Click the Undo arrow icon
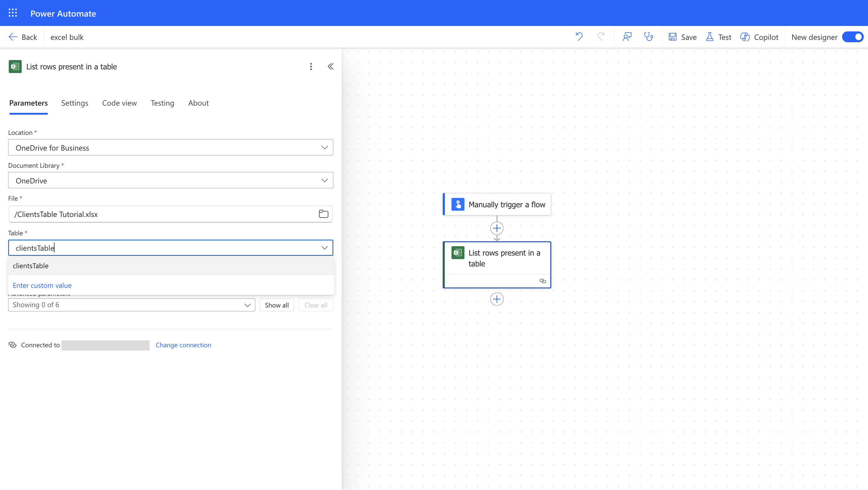This screenshot has width=868, height=490. pos(579,37)
